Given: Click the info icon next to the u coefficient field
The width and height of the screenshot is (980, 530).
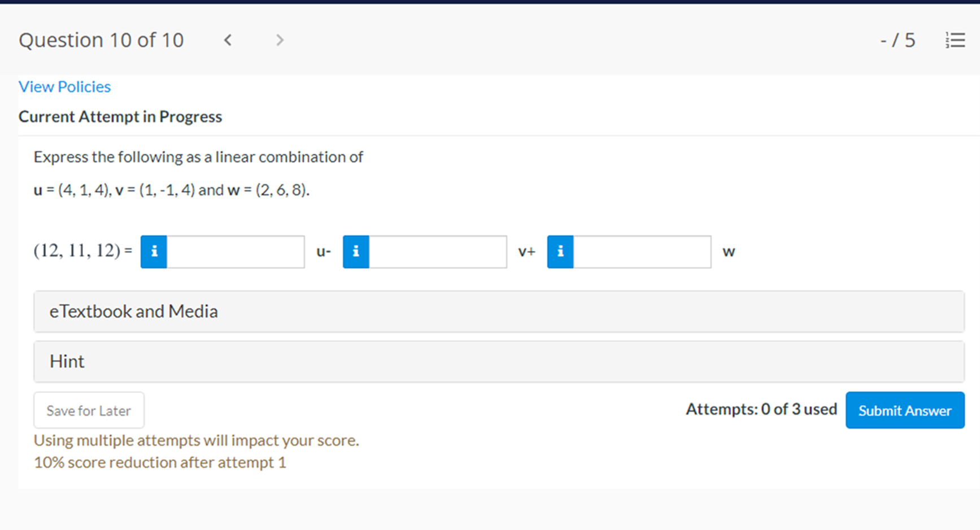Looking at the screenshot, I should tap(153, 252).
